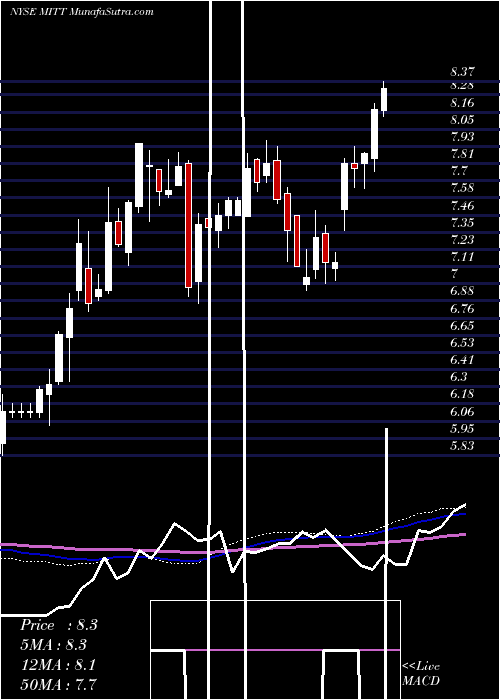
Task: Click the 6.3 price axis label
Action: [459, 377]
